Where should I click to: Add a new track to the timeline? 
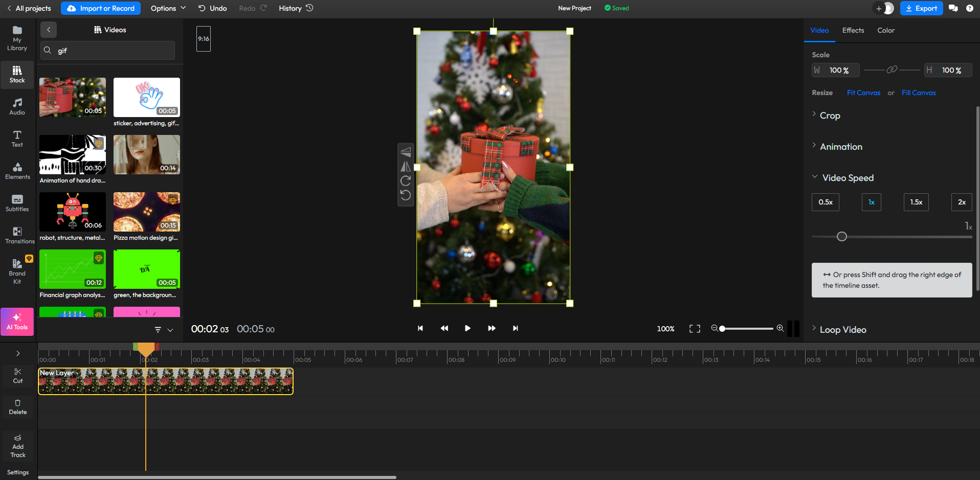[18, 446]
